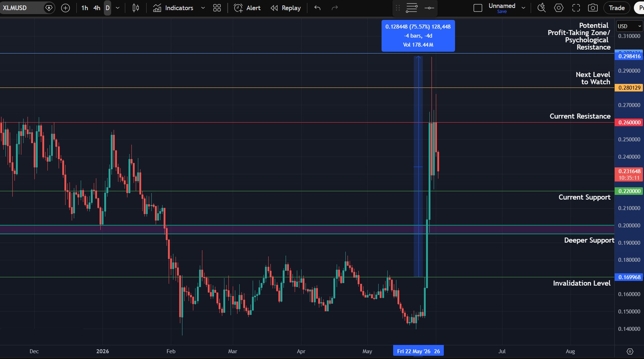Screen dimensions: 644x359
Task: Save the chart layout via Save link
Action: [x=502, y=12]
